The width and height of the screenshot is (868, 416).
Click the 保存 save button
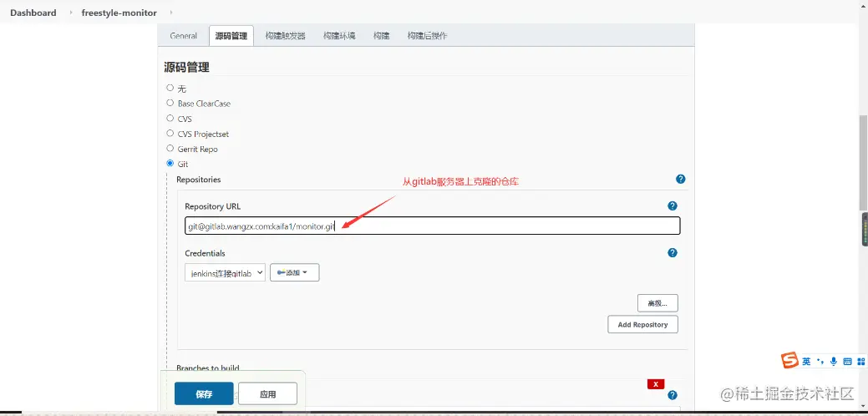click(204, 394)
